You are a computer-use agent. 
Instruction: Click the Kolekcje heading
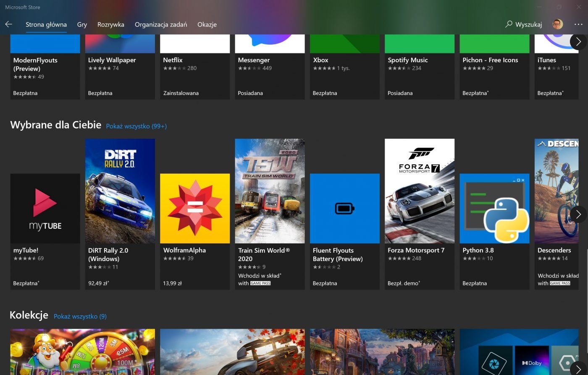point(29,315)
